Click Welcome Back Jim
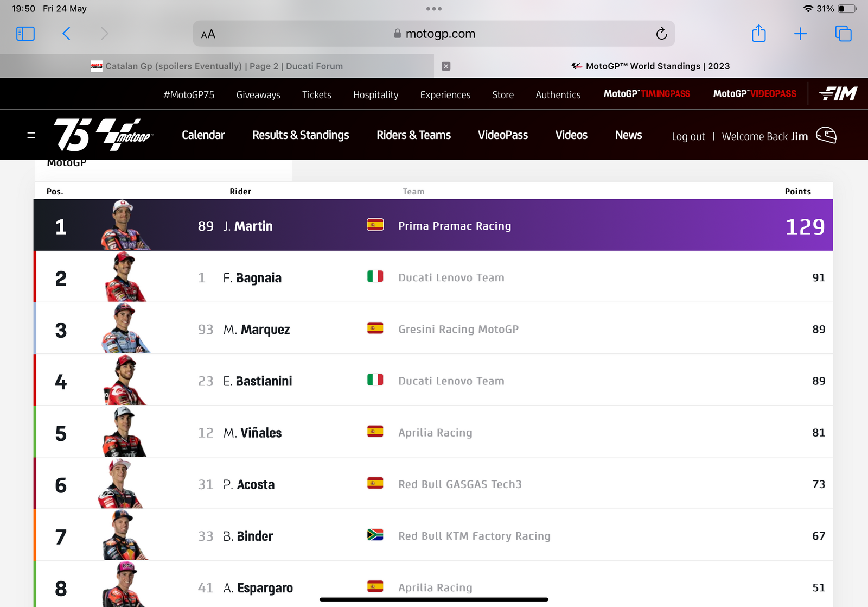The width and height of the screenshot is (868, 607). click(x=765, y=136)
